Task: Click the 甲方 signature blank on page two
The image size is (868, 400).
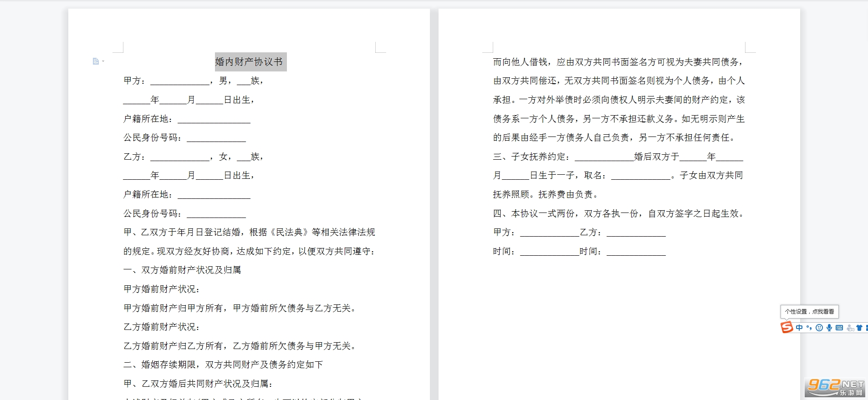Action: coord(550,233)
